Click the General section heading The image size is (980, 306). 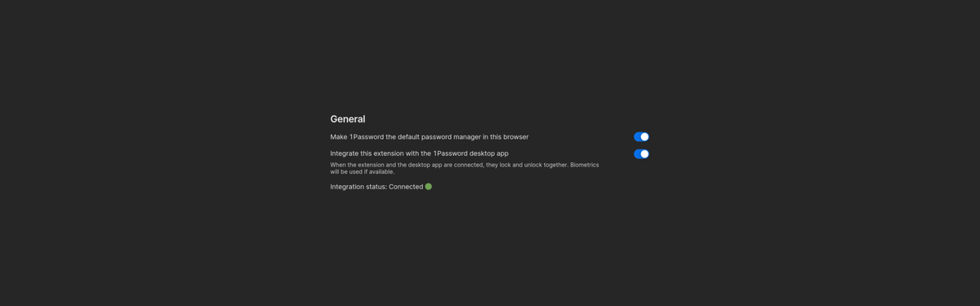click(x=348, y=119)
